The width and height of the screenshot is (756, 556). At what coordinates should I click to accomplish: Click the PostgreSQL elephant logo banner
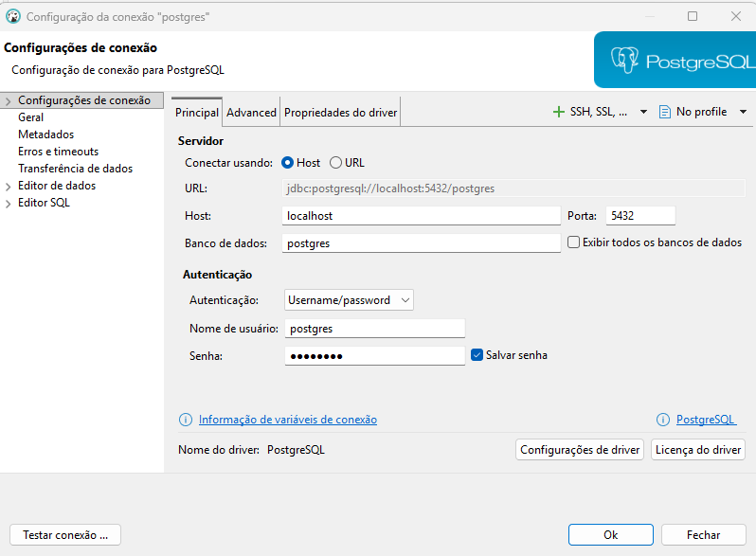tap(675, 60)
